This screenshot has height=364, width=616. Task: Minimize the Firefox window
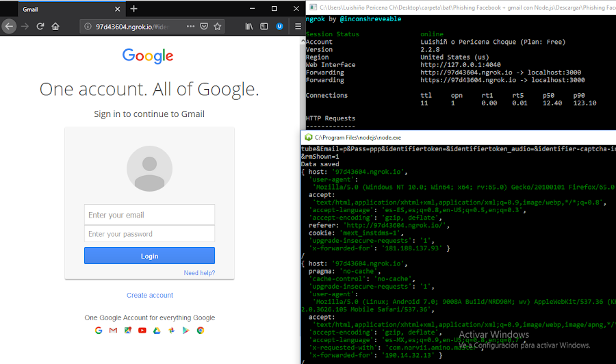point(252,9)
